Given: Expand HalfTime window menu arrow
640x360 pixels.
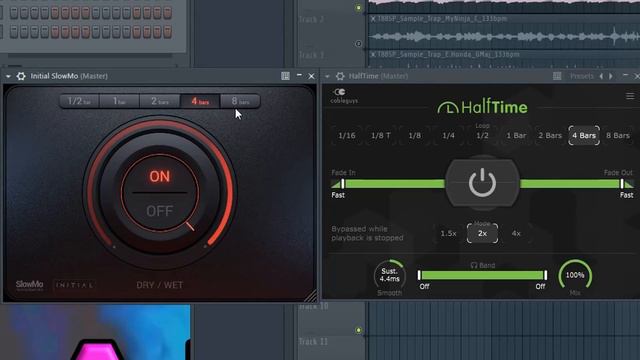Looking at the screenshot, I should (x=327, y=76).
